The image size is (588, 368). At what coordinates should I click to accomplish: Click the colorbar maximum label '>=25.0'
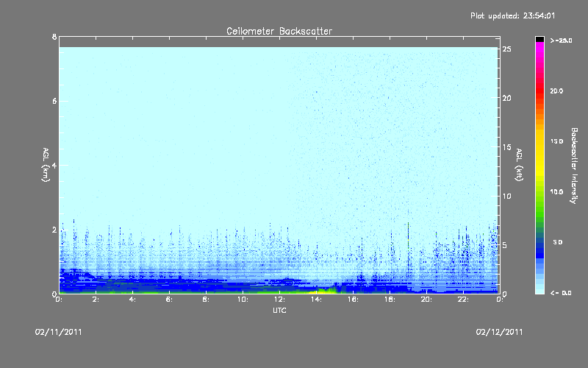point(561,40)
